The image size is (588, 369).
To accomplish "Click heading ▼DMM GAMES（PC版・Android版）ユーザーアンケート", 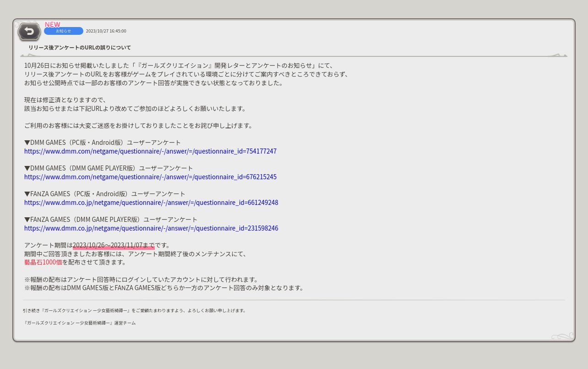I will pyautogui.click(x=103, y=143).
